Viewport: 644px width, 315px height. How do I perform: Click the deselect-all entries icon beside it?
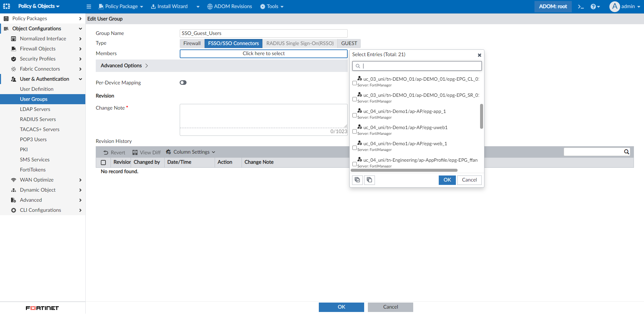[370, 180]
